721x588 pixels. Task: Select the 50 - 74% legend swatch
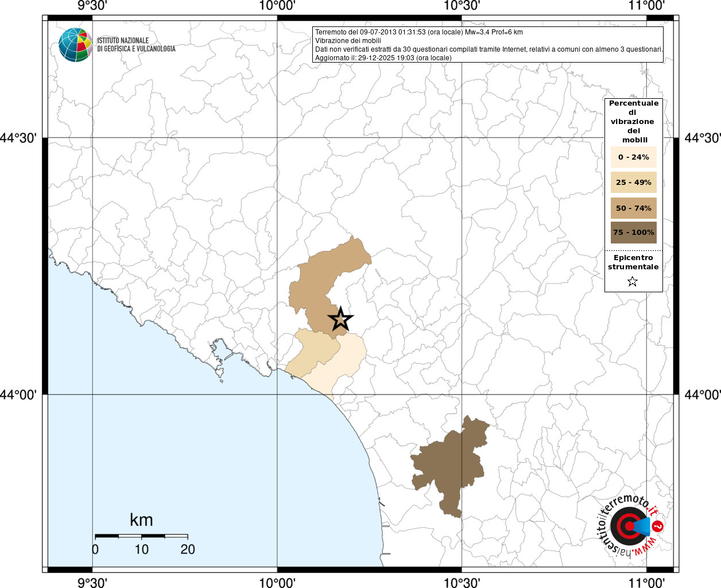[633, 208]
